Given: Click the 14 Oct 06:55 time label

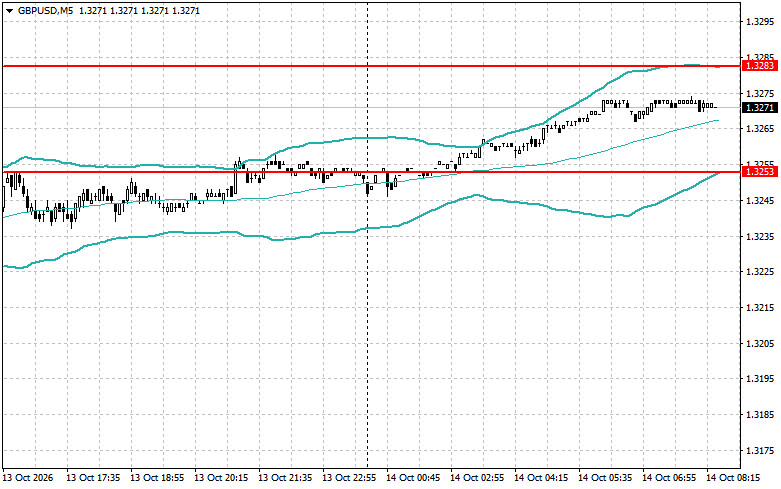Looking at the screenshot, I should (669, 478).
